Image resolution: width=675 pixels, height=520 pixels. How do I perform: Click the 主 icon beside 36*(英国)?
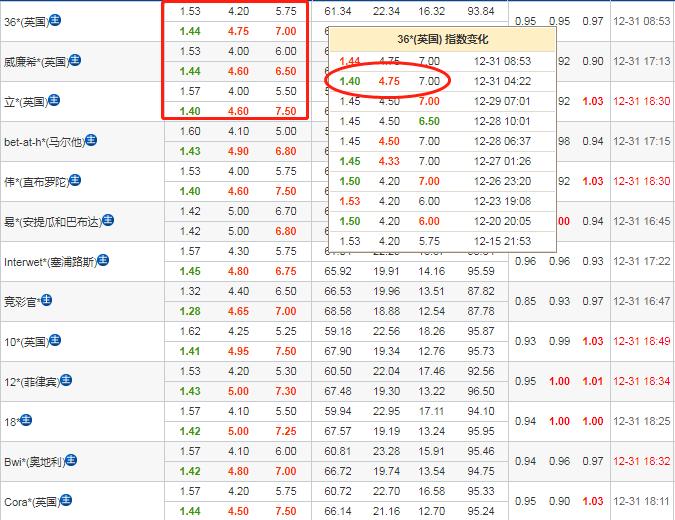click(x=54, y=19)
